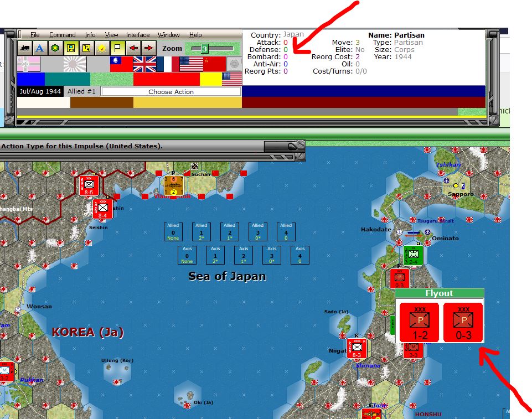Open the Command menu
Viewport: 532px width, 419px height.
pyautogui.click(x=63, y=35)
